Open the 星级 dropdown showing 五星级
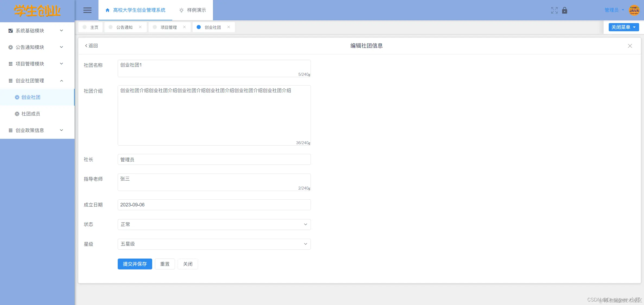 pyautogui.click(x=214, y=244)
